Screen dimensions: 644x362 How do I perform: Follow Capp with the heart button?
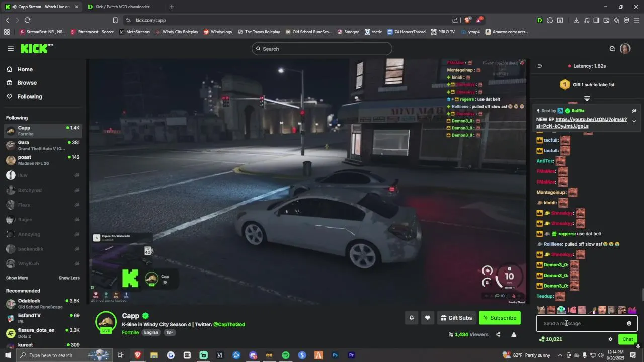click(427, 318)
